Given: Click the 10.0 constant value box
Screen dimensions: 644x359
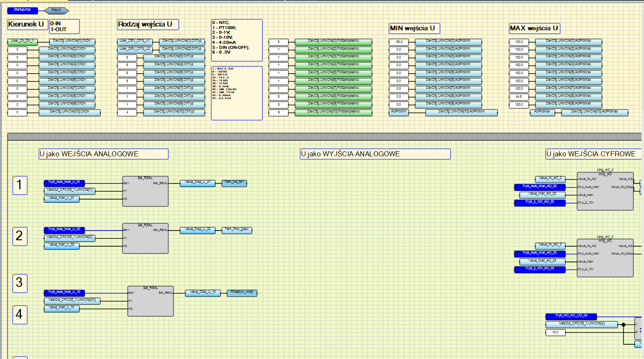Looking at the screenshot, I should 555,332.
